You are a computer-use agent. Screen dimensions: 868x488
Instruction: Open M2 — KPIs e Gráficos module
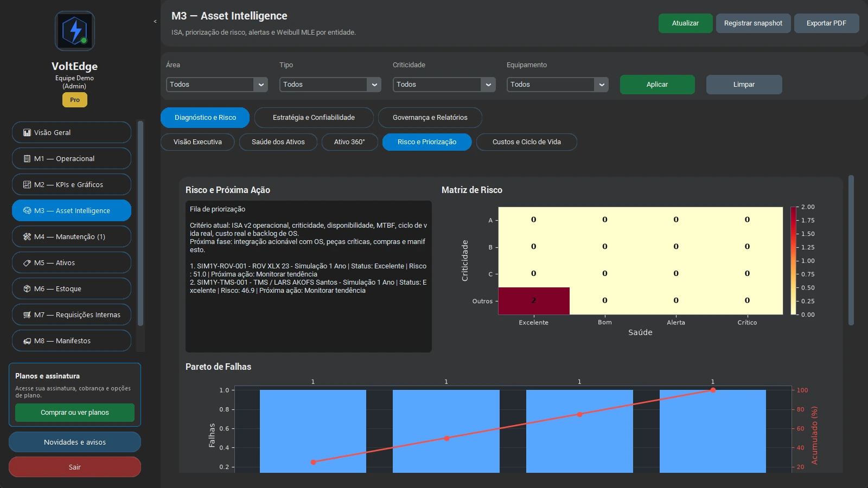point(72,184)
